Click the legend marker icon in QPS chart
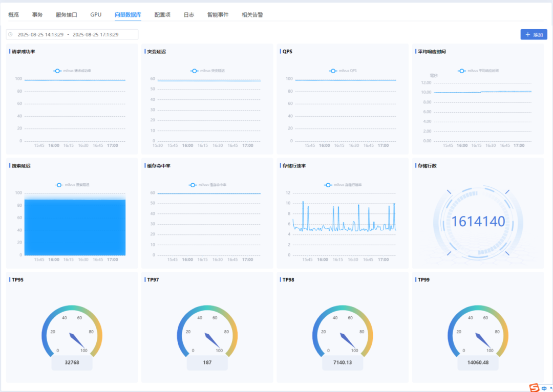553x392 pixels. (x=332, y=71)
